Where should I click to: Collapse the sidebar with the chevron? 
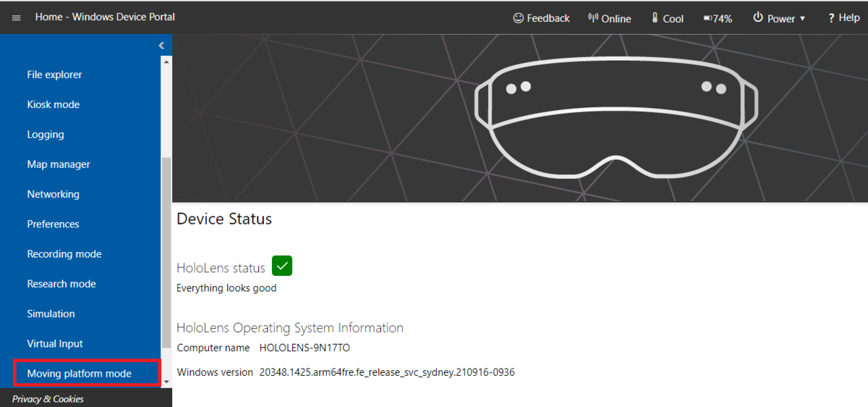[x=161, y=45]
